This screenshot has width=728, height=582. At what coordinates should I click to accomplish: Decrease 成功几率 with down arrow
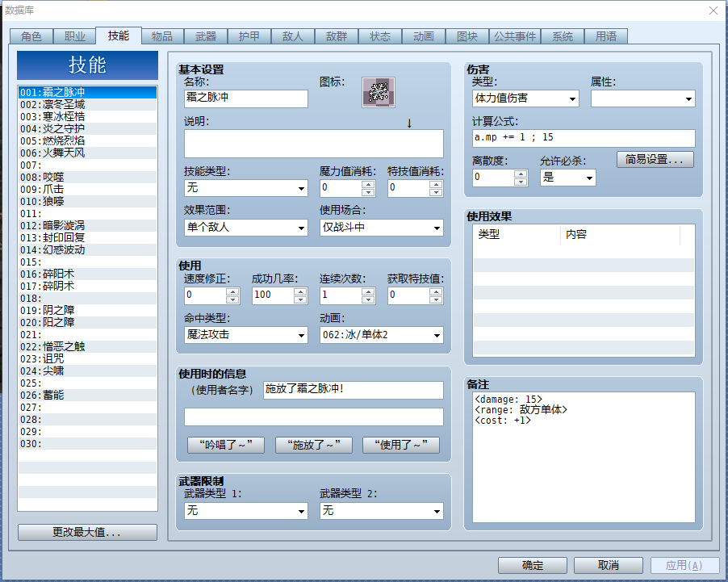(300, 299)
